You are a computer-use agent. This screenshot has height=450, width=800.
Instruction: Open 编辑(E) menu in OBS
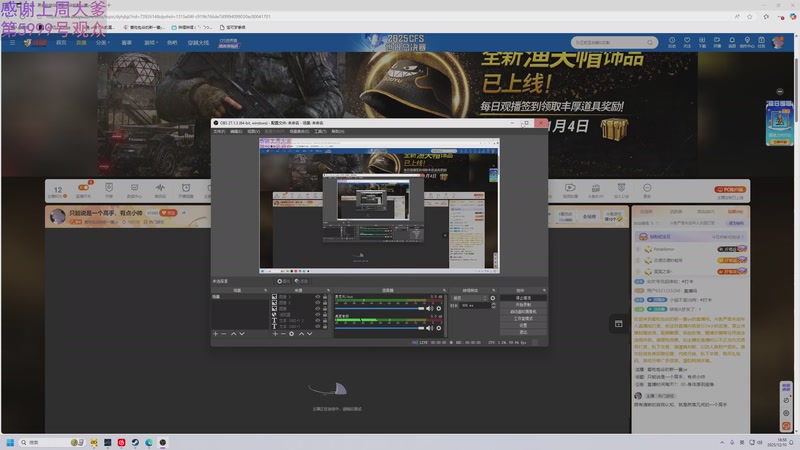236,131
